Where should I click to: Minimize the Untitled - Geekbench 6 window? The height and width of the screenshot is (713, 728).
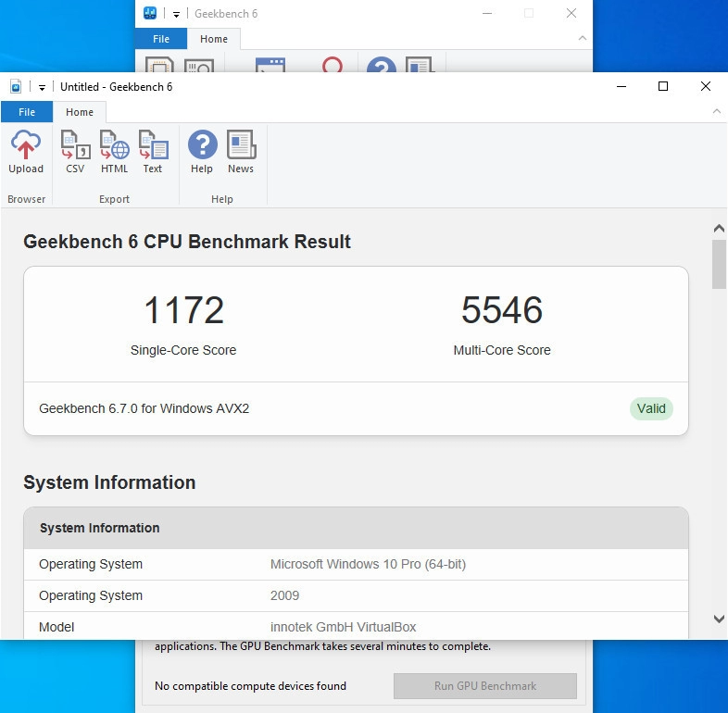(621, 86)
